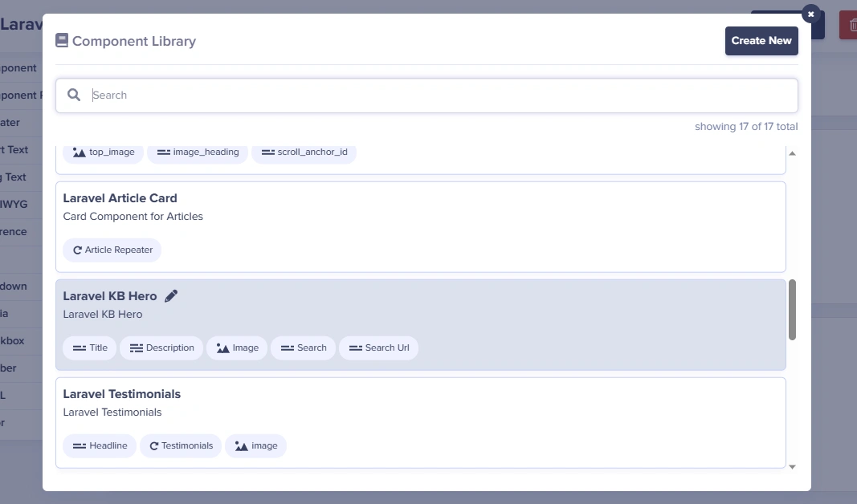
Task: Click the Image field tag in KB Hero
Action: (237, 348)
